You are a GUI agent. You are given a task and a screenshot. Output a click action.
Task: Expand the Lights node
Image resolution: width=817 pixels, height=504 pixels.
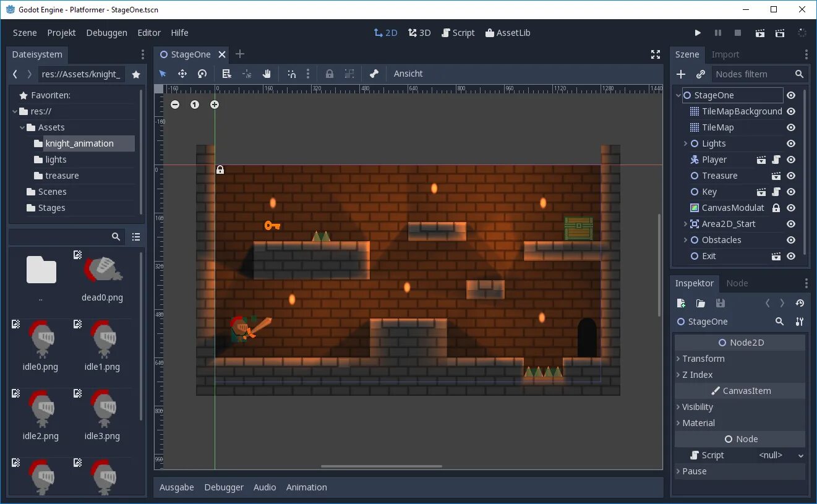pyautogui.click(x=685, y=143)
